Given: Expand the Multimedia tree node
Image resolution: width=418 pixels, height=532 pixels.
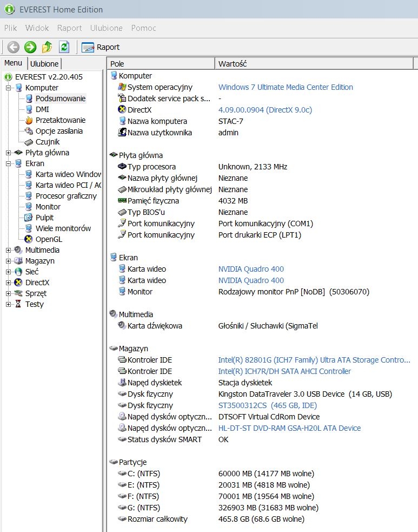Looking at the screenshot, I should point(9,251).
